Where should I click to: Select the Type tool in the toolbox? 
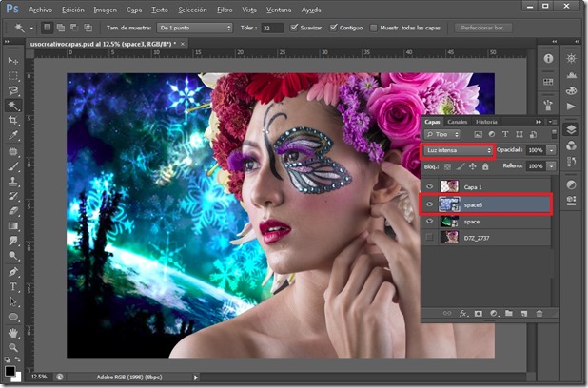point(13,287)
